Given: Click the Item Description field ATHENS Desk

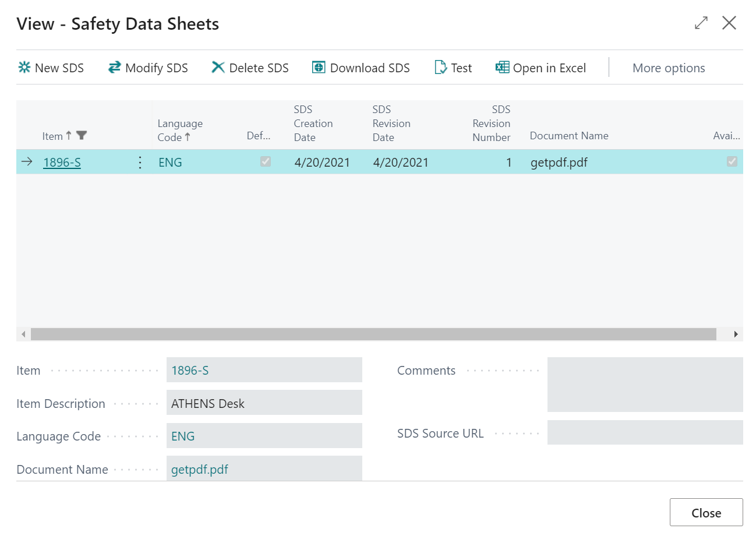Looking at the screenshot, I should click(x=264, y=403).
